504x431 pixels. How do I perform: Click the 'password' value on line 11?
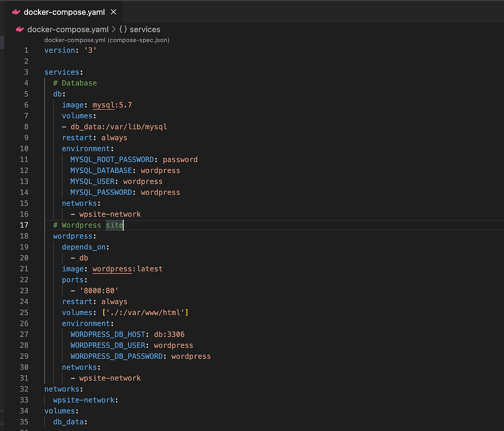180,160
